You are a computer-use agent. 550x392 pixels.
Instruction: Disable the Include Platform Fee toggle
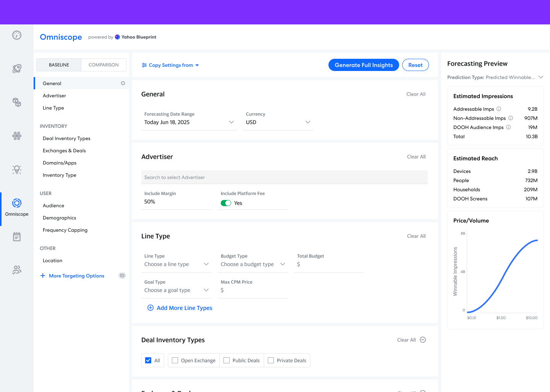tap(226, 203)
